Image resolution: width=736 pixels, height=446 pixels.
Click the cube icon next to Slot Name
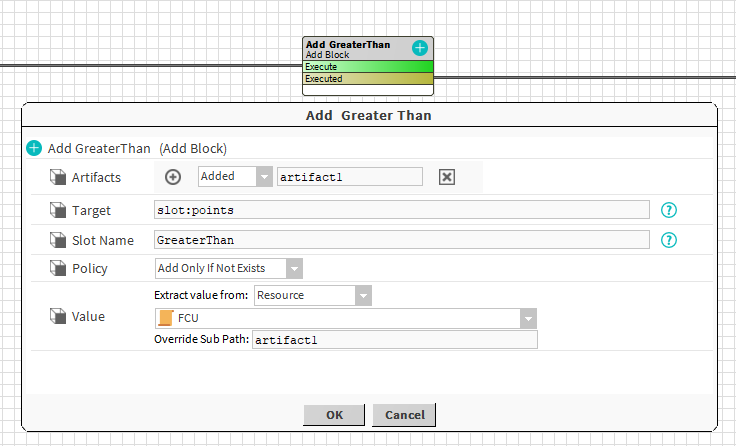[x=58, y=240]
